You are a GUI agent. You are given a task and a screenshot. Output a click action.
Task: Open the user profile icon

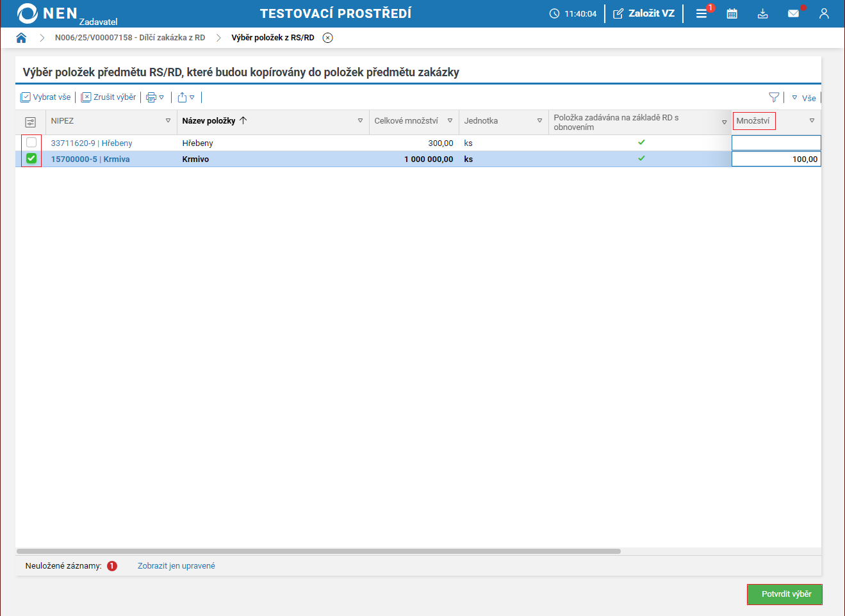824,13
